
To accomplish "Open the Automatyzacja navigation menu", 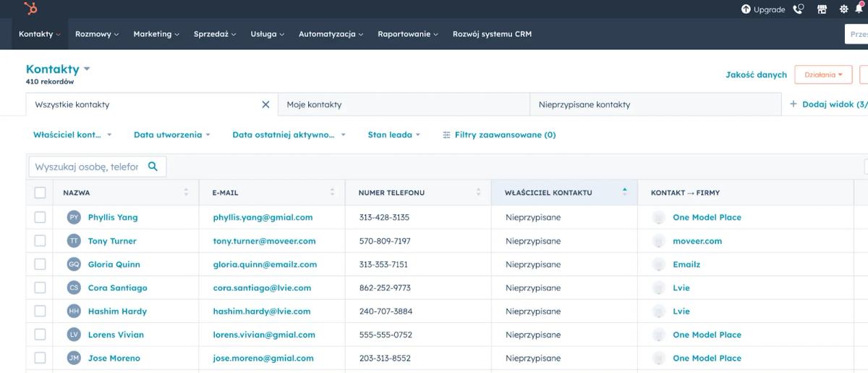I will pos(331,34).
